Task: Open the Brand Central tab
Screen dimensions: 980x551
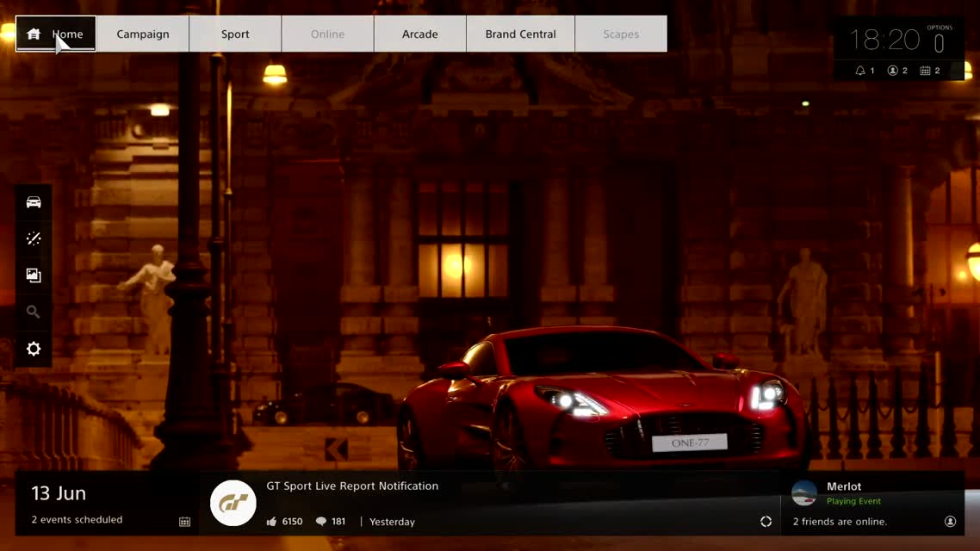Action: coord(521,34)
